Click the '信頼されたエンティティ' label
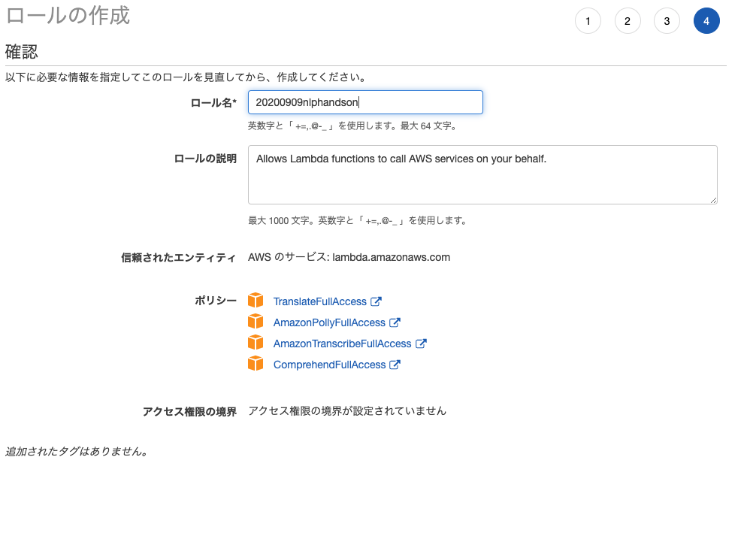Screen dimensions: 750x560 [178, 258]
